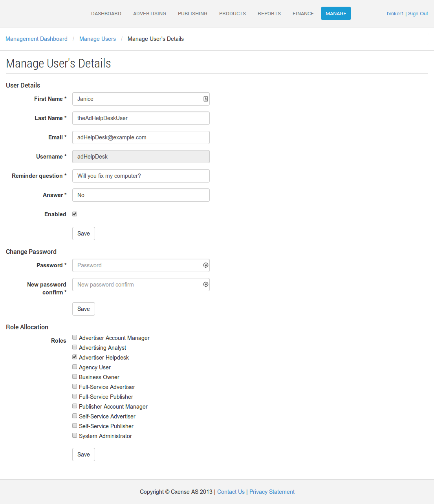Screen dimensions: 434x504
Task: Focus the Last Name input field
Action: (x=141, y=118)
